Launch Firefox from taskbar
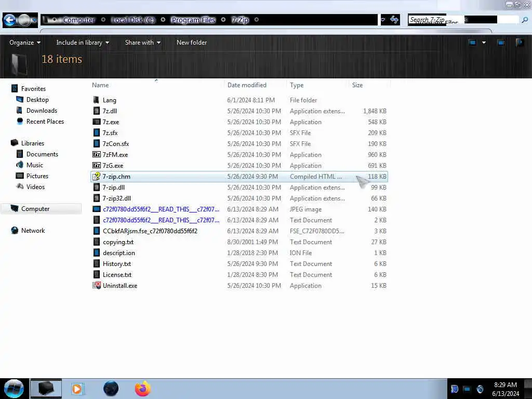Viewport: 532px width, 399px height. coord(143,389)
